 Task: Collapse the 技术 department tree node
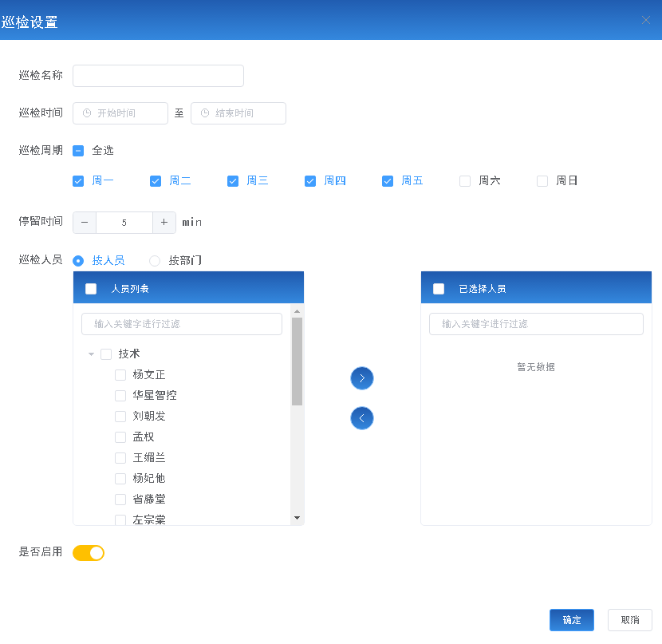tap(91, 354)
